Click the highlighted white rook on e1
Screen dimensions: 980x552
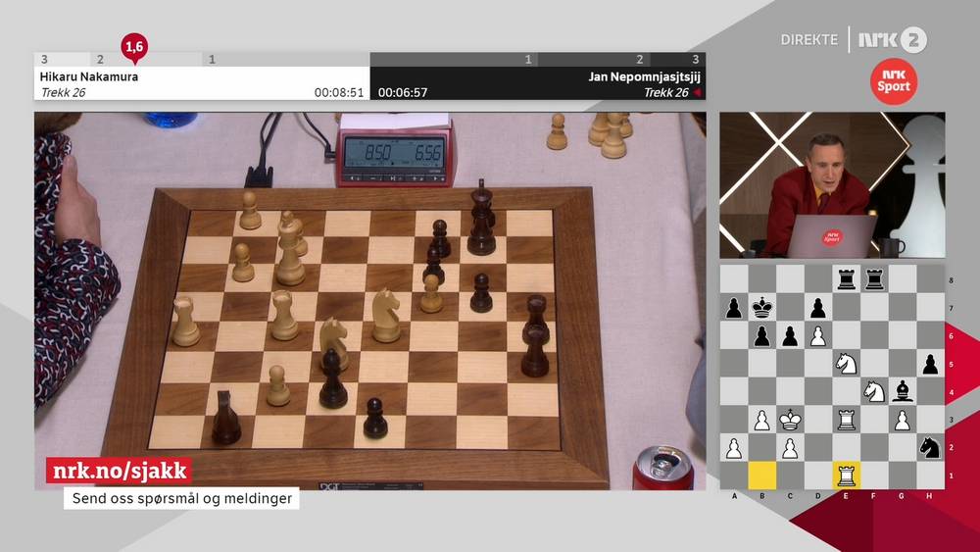[x=846, y=476]
